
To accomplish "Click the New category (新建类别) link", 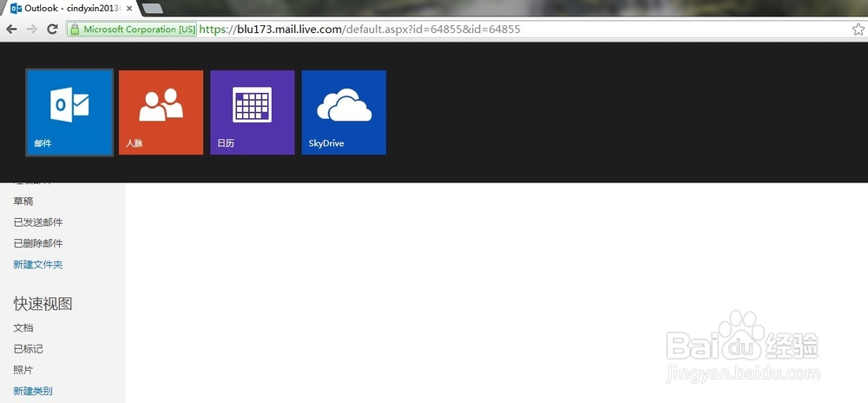I will pyautogui.click(x=33, y=391).
